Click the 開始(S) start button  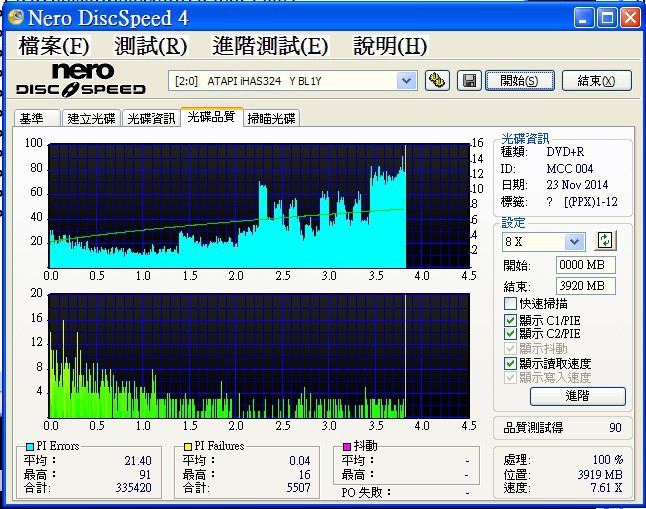pos(520,80)
